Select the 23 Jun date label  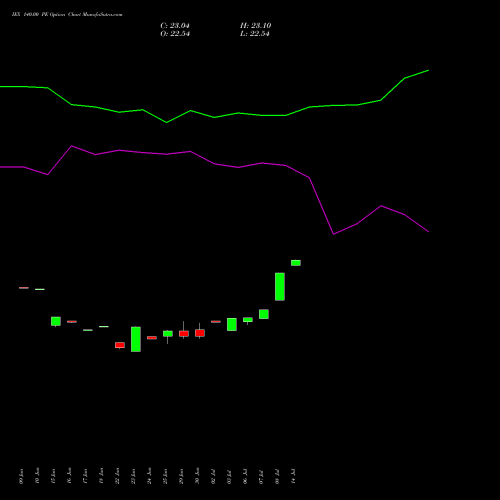pos(133,476)
